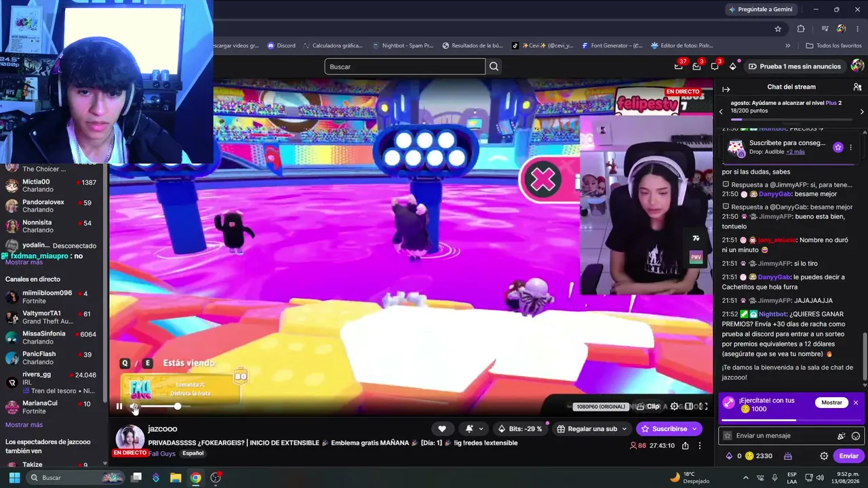
Task: Open the chat celebration party-popper icon
Action: pos(842,436)
